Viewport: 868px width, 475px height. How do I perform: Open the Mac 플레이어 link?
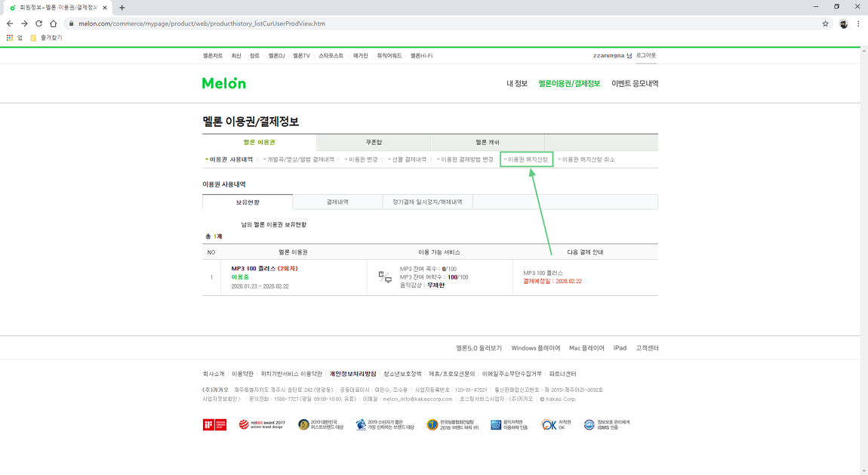(586, 348)
